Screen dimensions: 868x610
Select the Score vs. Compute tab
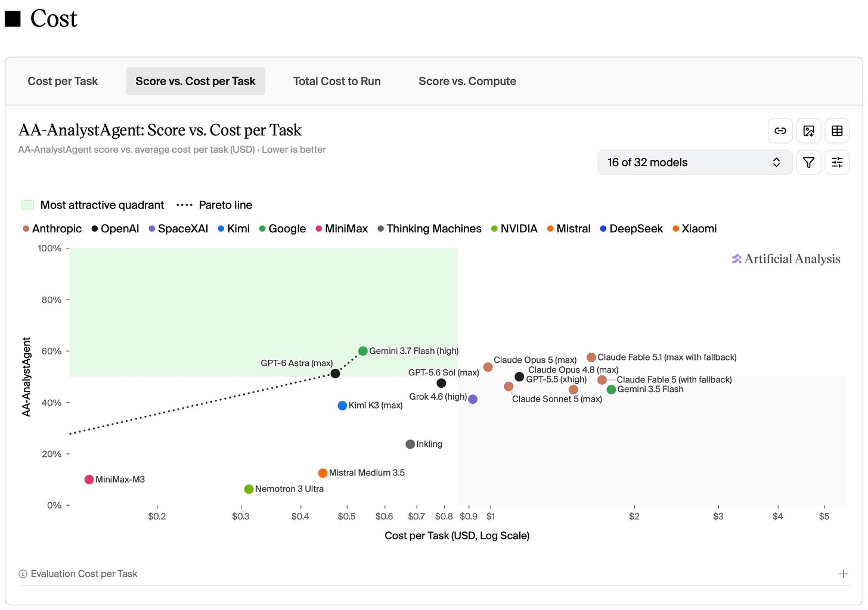pyautogui.click(x=467, y=81)
